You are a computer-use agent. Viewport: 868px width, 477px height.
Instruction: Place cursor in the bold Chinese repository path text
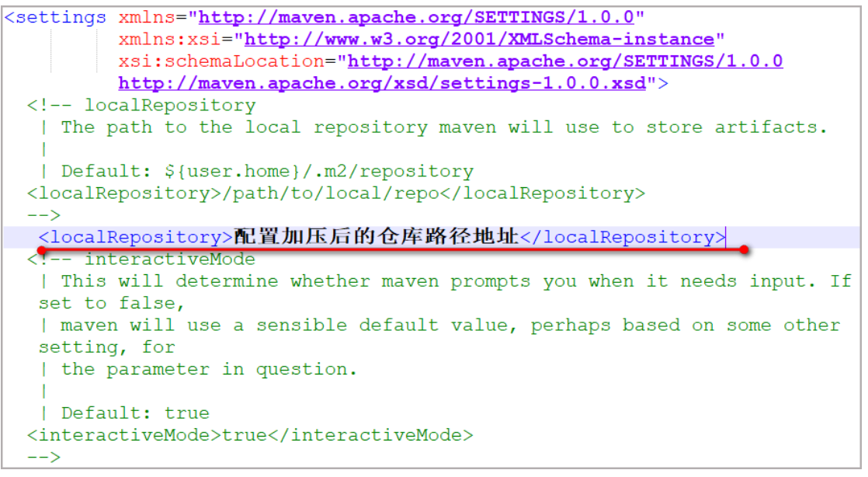click(x=376, y=237)
